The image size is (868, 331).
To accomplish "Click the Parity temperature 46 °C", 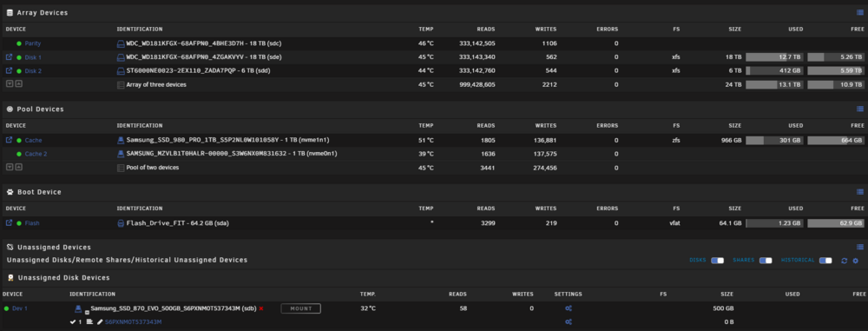I will (425, 43).
